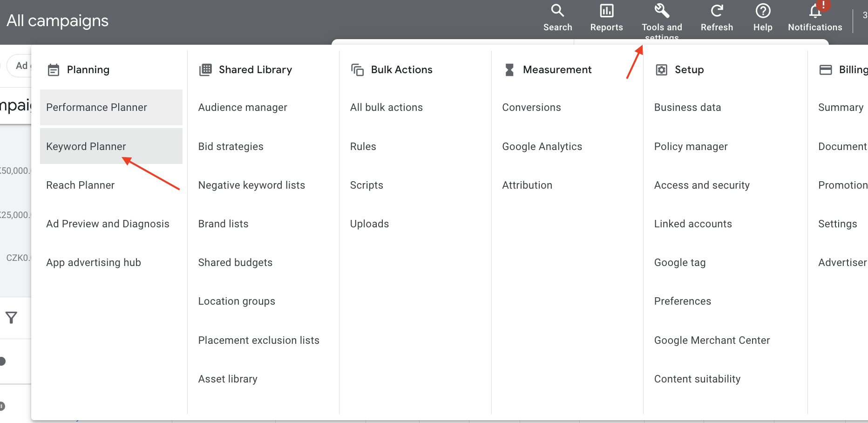Viewport: 868px width, 423px height.
Task: Open Linked accounts
Action: pyautogui.click(x=693, y=224)
